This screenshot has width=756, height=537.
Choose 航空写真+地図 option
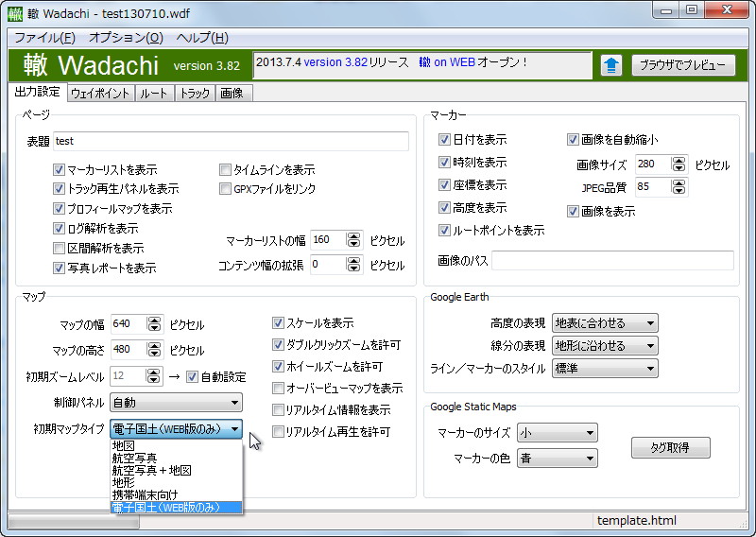pos(176,471)
